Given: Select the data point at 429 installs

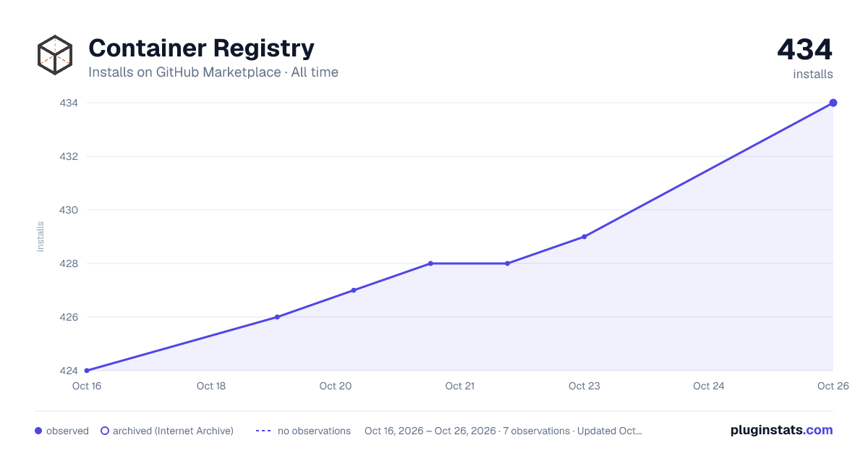Looking at the screenshot, I should pos(584,237).
